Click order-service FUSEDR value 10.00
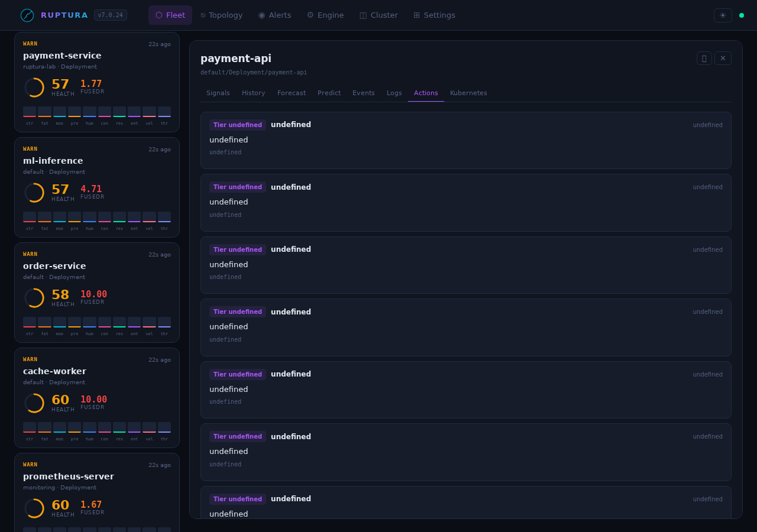Screen dimensions: 757x532 click(93, 294)
